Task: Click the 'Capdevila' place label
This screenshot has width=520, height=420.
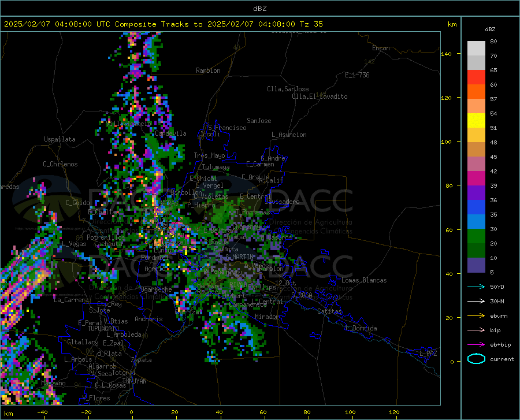Action: coord(170,133)
